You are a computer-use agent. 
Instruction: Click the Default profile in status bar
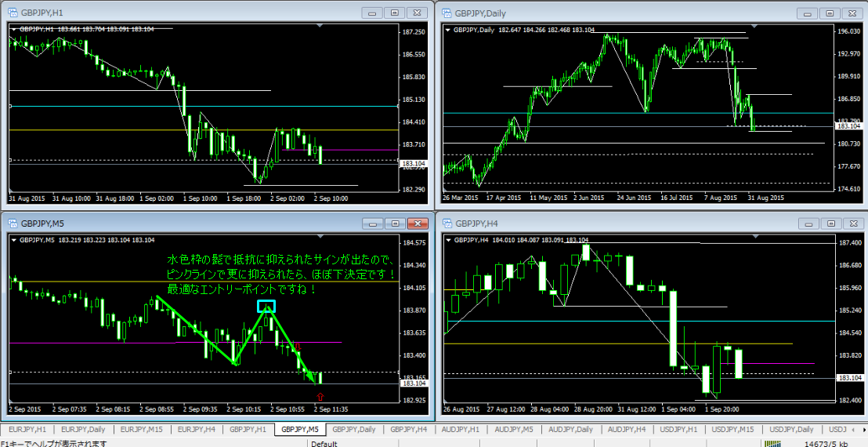click(x=324, y=443)
